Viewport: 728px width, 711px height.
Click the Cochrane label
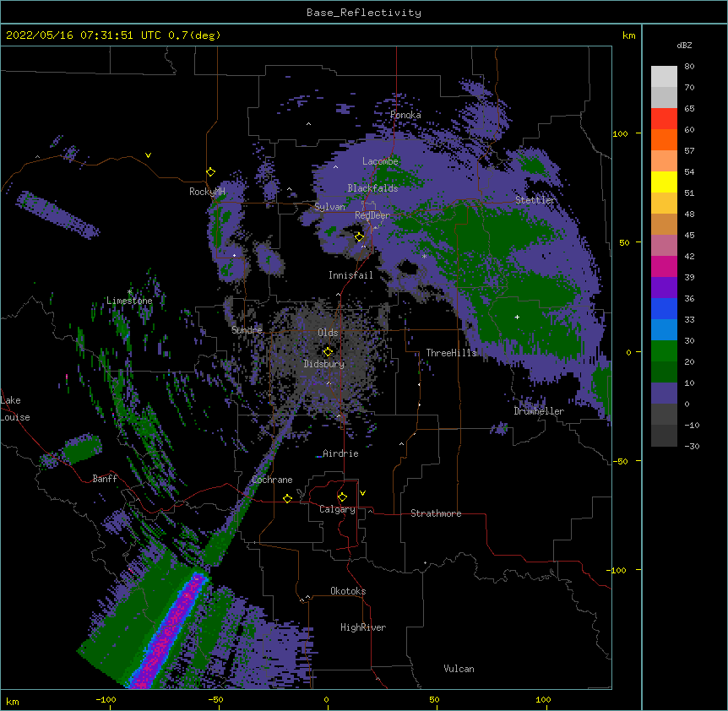point(272,480)
